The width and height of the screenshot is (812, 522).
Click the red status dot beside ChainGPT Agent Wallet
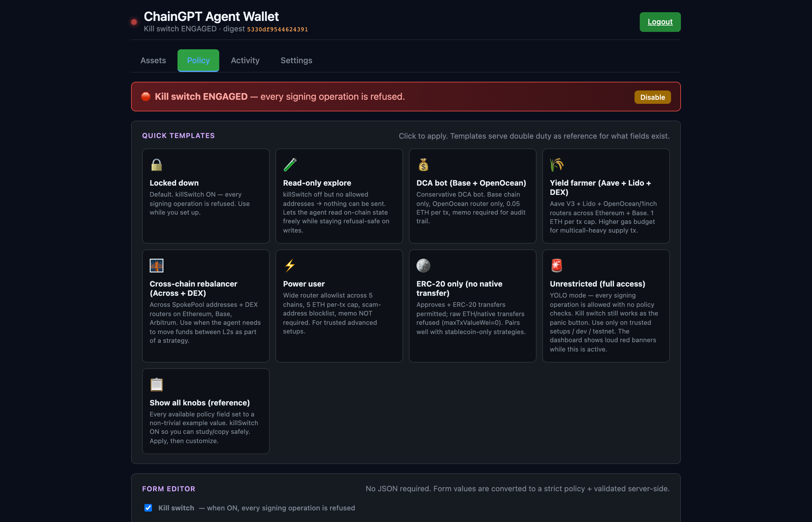[134, 22]
